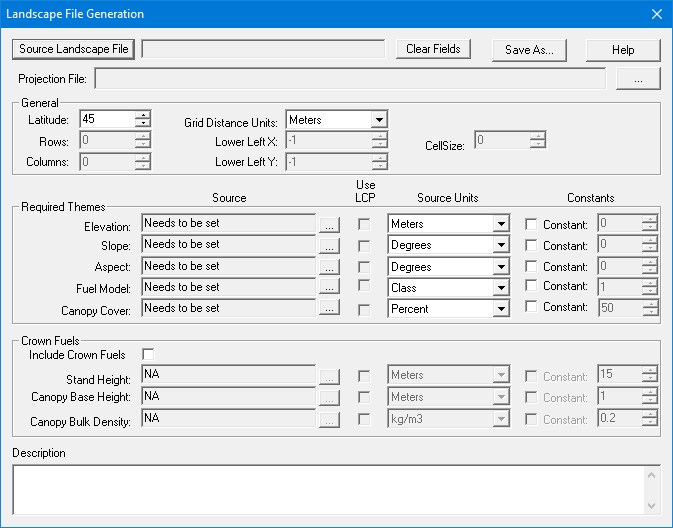
Task: Open Grid Distance Units dropdown
Action: 379,120
